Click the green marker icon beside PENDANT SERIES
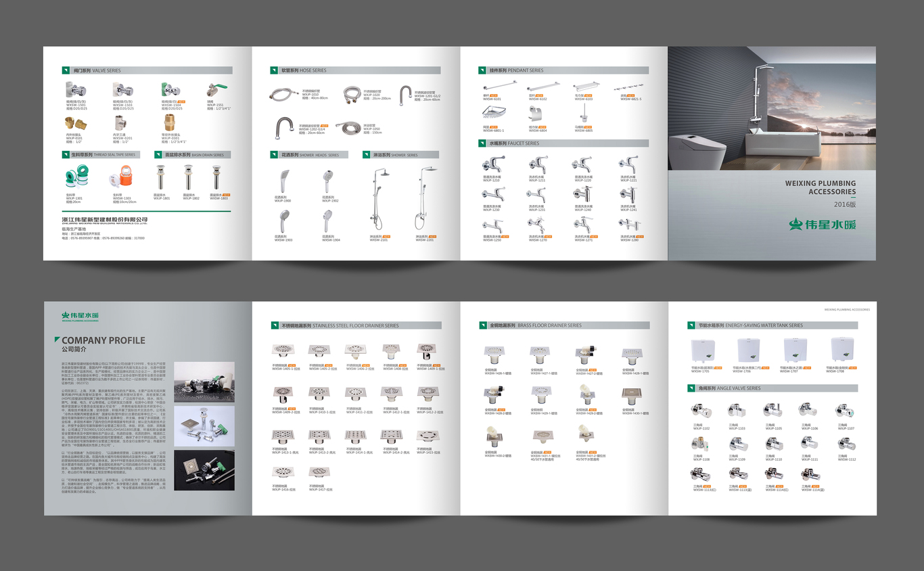Image resolution: width=924 pixels, height=571 pixels. pyautogui.click(x=483, y=70)
